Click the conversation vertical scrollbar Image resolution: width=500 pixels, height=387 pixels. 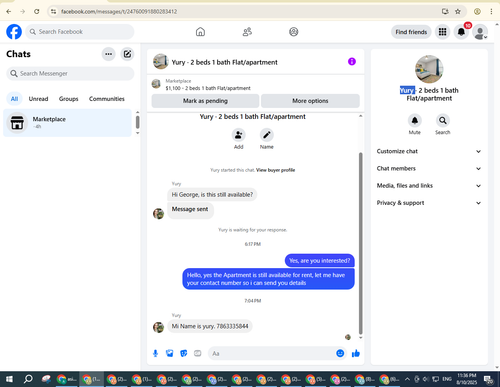click(x=360, y=243)
